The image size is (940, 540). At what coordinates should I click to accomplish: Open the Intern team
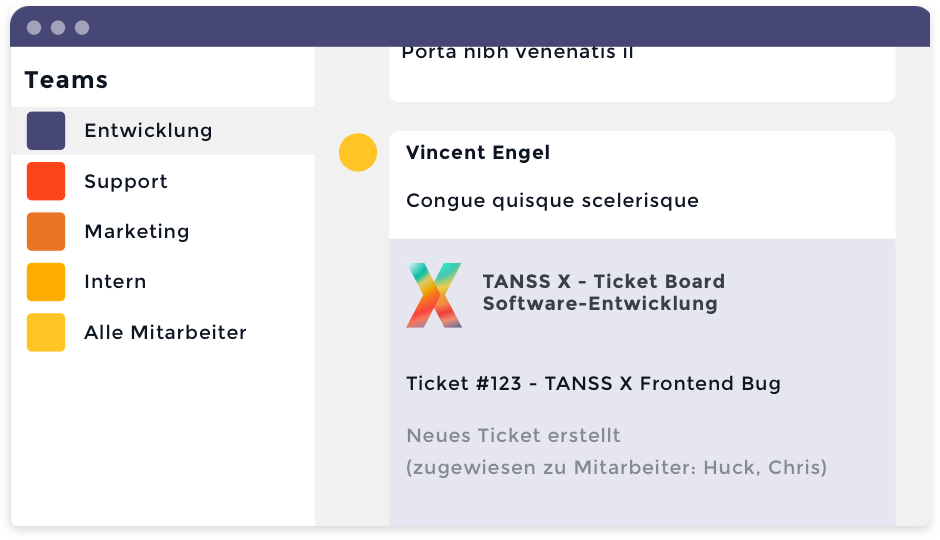[x=115, y=282]
